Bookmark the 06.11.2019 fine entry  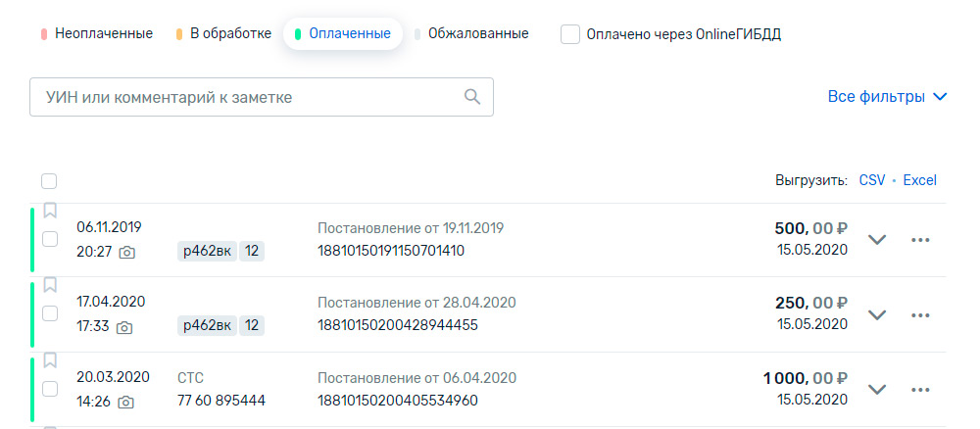tap(50, 211)
